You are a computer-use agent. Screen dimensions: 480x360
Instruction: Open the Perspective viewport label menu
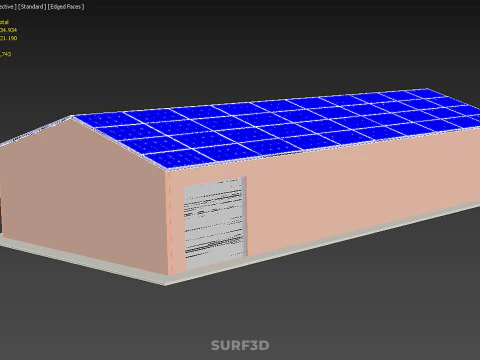pyautogui.click(x=8, y=7)
